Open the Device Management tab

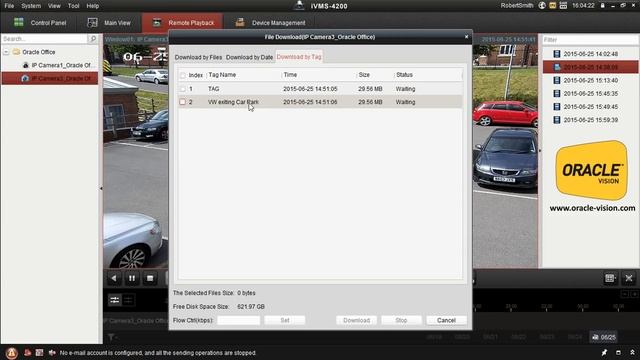coord(270,23)
